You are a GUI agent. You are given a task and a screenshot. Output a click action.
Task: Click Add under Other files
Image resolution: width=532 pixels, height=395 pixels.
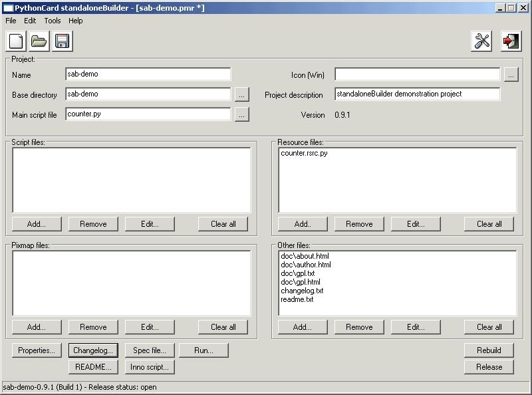(303, 327)
